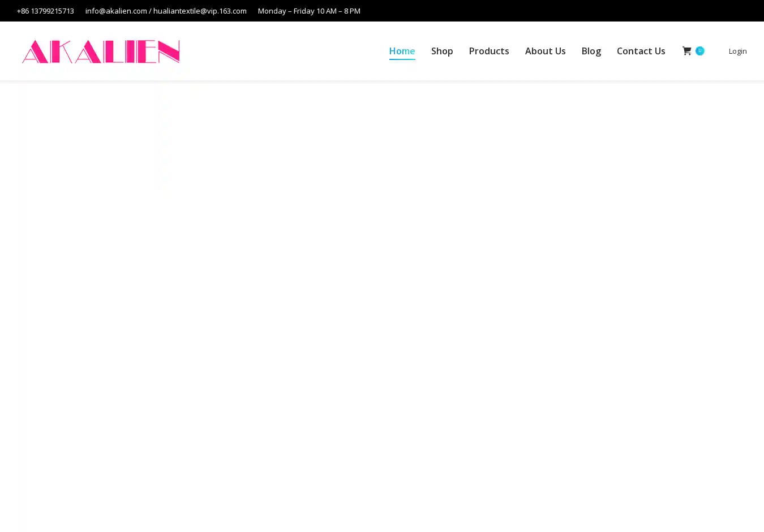Click header gap between cart badge and Login

(716, 51)
